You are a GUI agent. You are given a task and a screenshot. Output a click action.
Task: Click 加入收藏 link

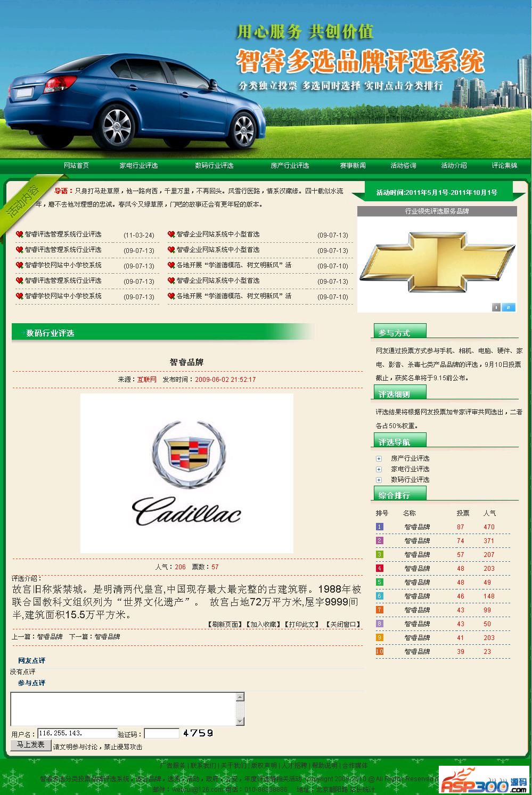click(263, 625)
